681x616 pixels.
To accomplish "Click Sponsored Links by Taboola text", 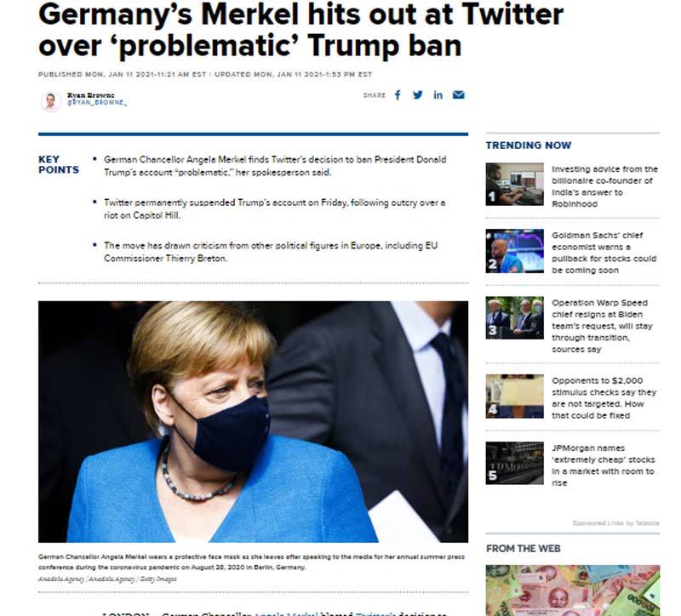I will (x=615, y=522).
